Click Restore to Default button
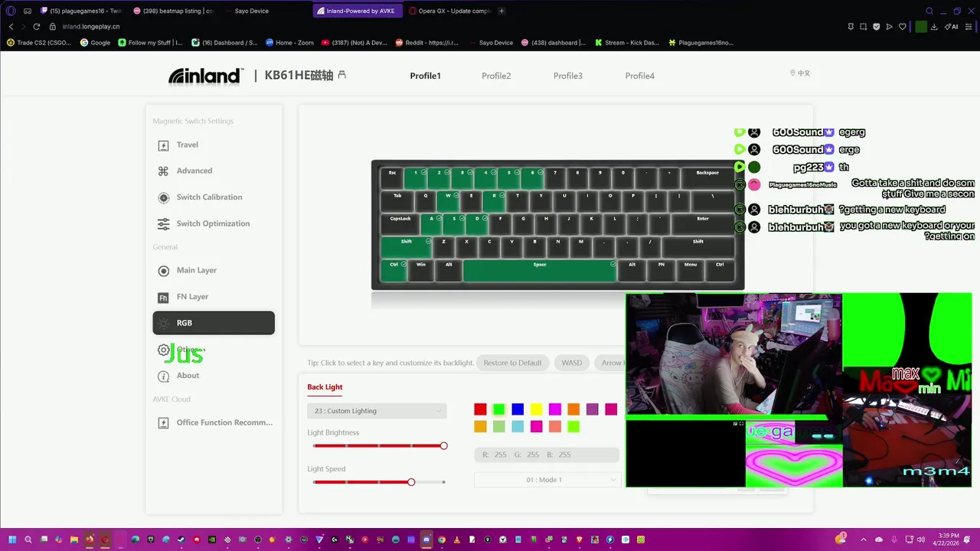This screenshot has width=980, height=551. [512, 363]
